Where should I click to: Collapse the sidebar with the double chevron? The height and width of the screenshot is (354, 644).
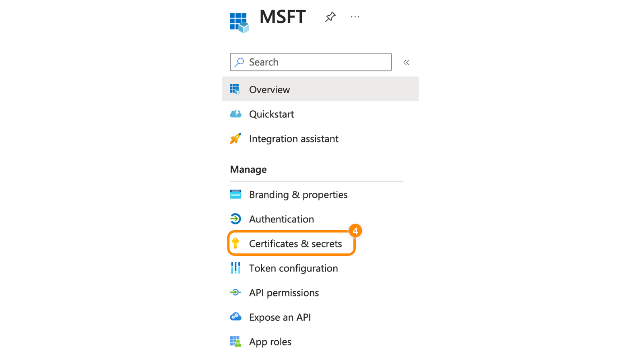pos(407,62)
